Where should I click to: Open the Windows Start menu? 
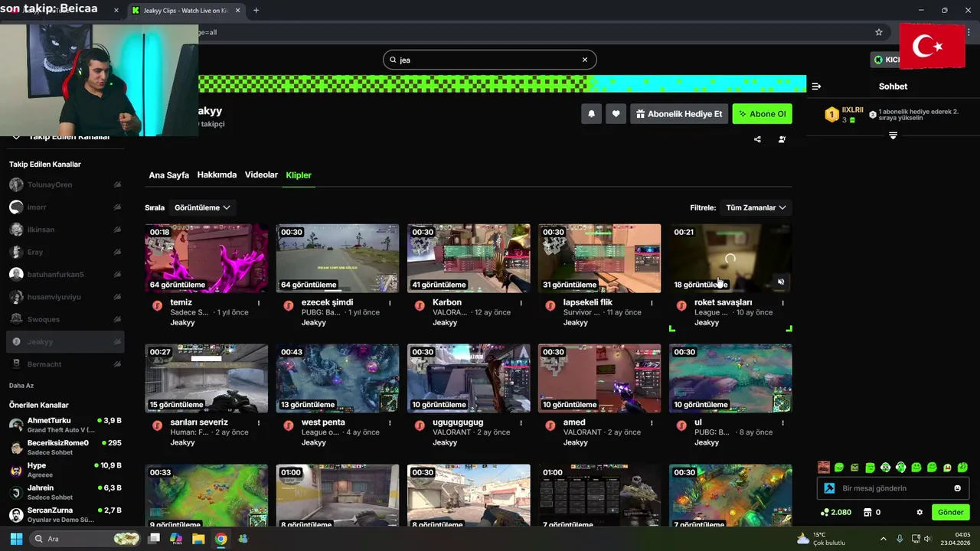pos(16,539)
